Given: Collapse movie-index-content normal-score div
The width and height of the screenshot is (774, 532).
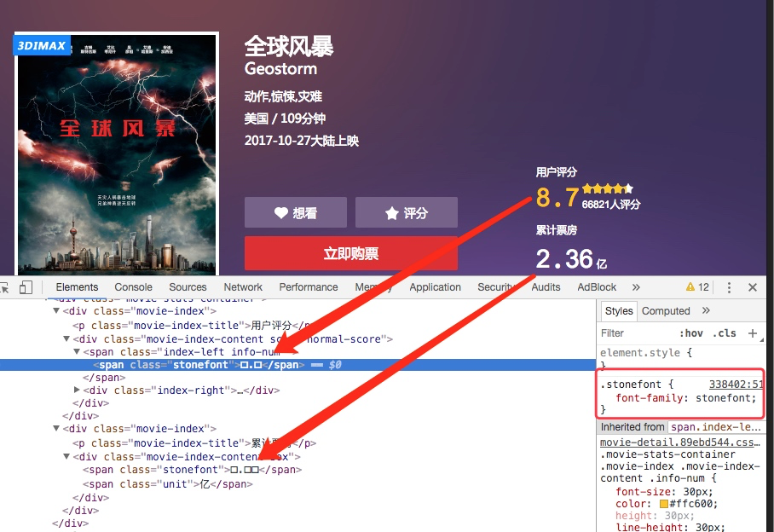Looking at the screenshot, I should click(66, 339).
